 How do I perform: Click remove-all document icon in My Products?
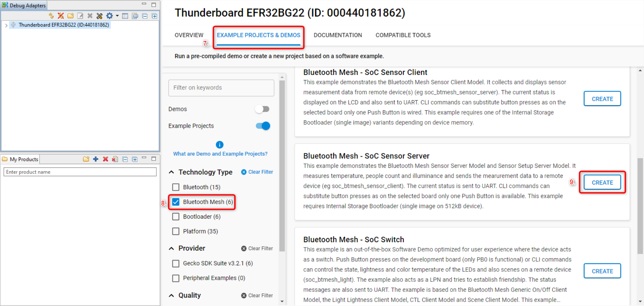tap(115, 159)
